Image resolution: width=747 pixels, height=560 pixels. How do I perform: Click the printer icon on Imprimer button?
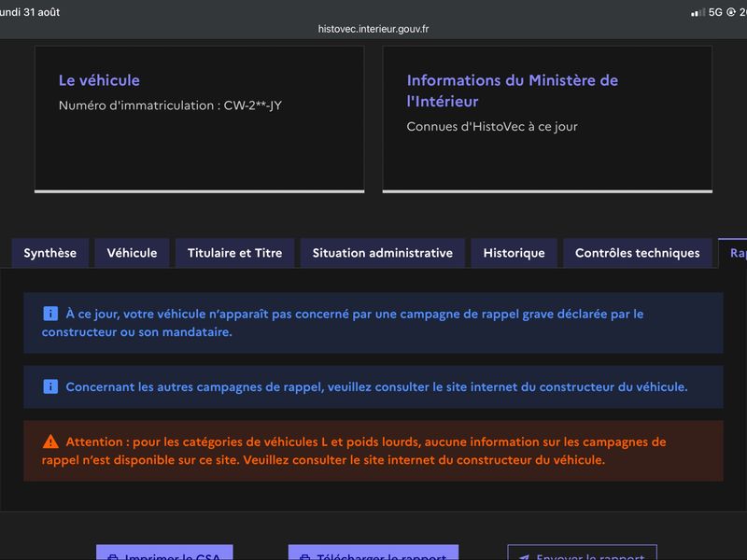pyautogui.click(x=112, y=556)
